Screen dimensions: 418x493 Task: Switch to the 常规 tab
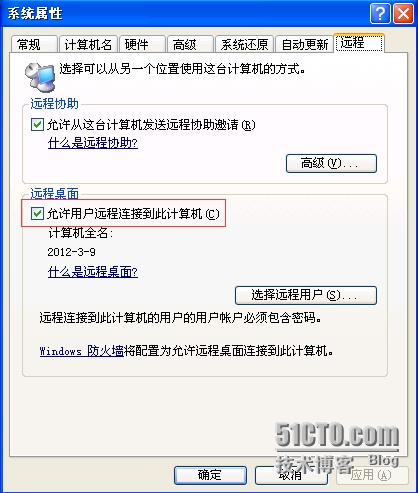tap(34, 44)
